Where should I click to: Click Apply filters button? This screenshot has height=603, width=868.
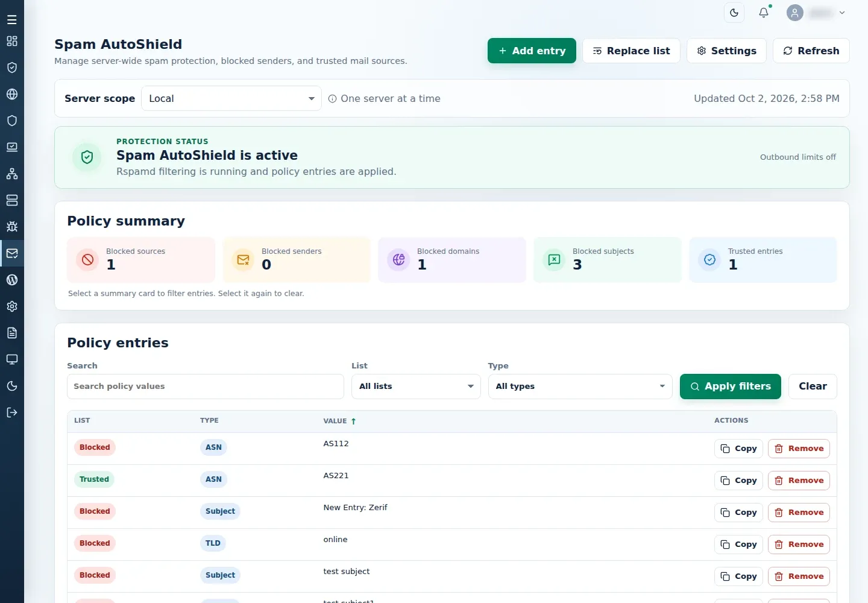coord(731,387)
